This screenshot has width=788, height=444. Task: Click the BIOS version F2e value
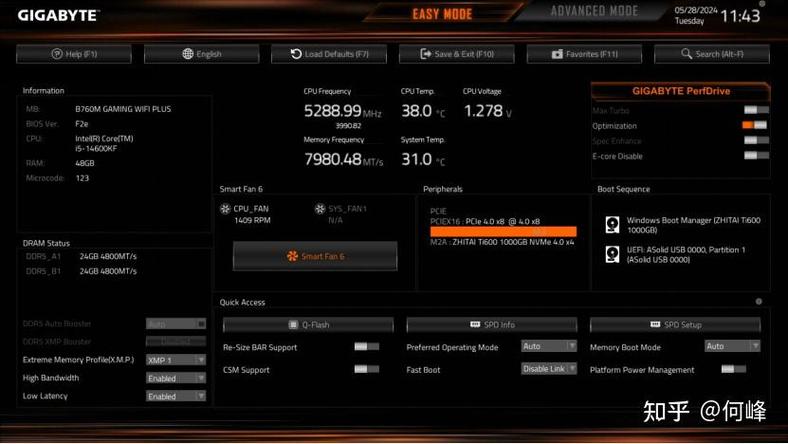pos(81,124)
